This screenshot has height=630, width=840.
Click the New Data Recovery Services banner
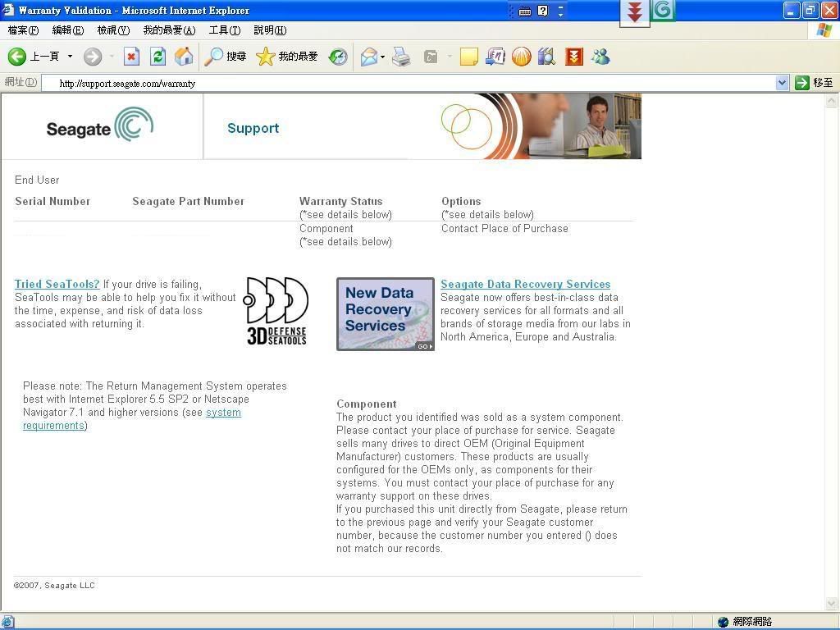click(x=385, y=313)
